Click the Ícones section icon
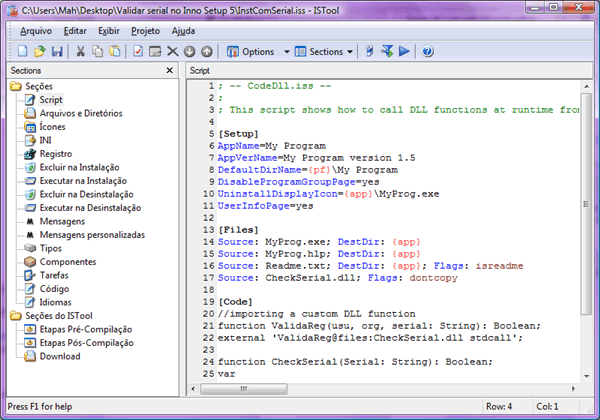 coord(30,127)
